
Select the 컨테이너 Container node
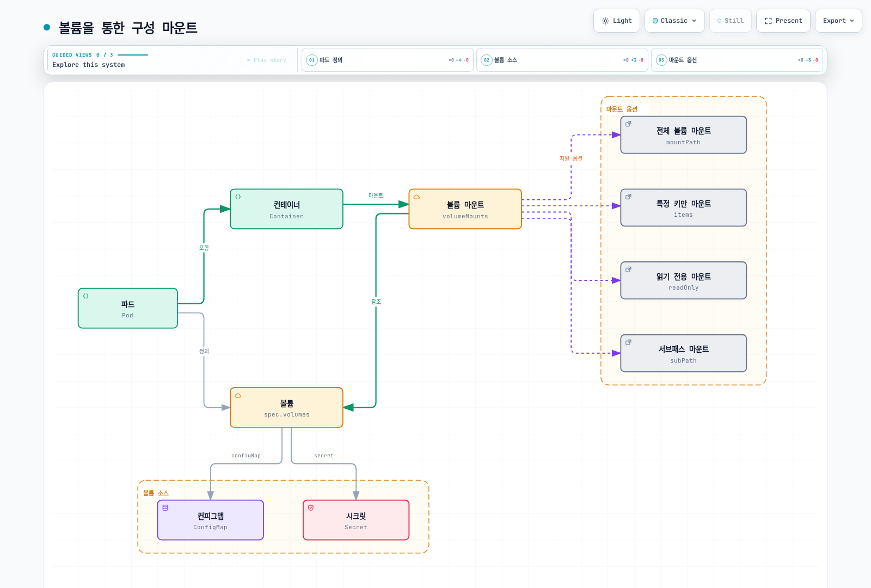287,209
